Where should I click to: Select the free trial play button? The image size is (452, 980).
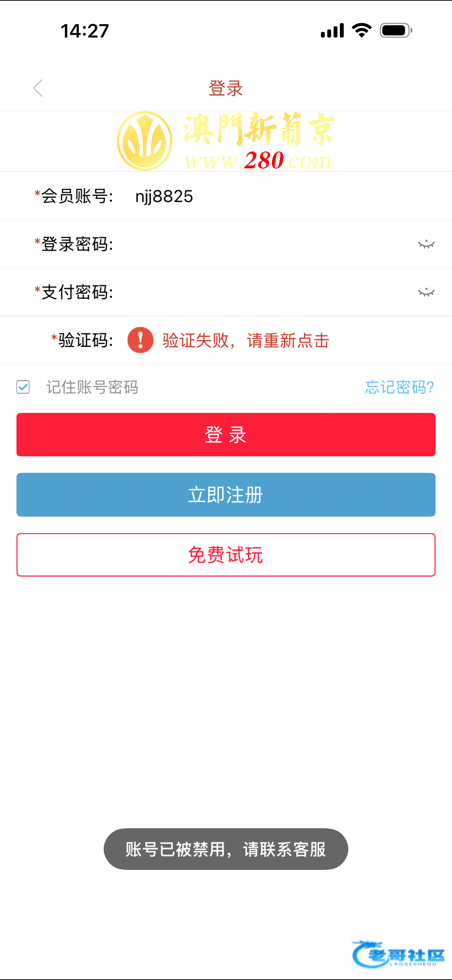pyautogui.click(x=226, y=555)
